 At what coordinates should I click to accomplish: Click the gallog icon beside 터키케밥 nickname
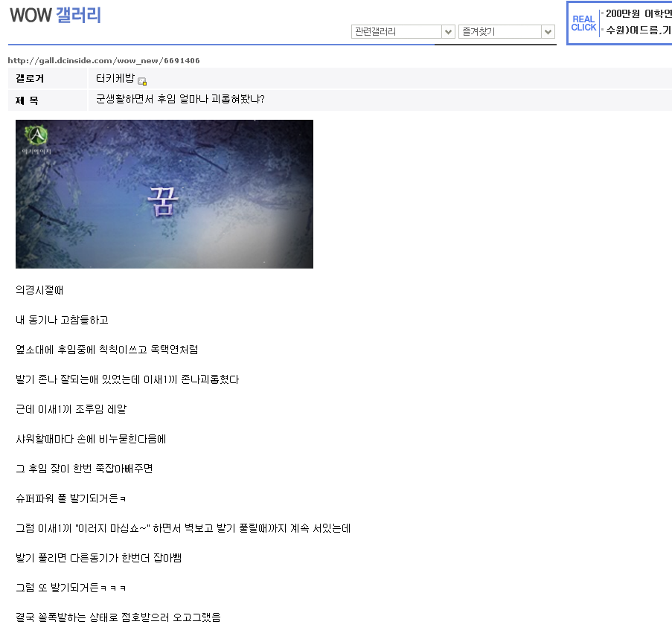click(142, 81)
